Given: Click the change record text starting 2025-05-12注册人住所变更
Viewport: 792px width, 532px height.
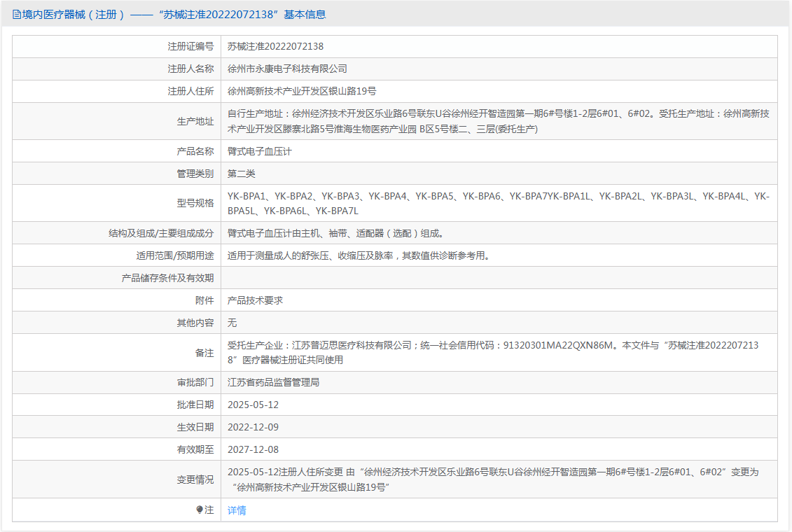Looking at the screenshot, I should tap(493, 479).
